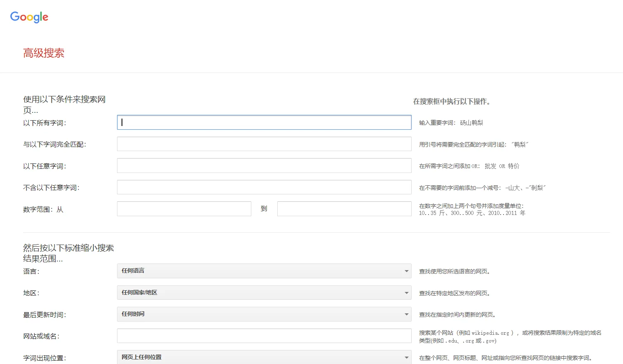Open the 任何时间 last update dropdown
The height and width of the screenshot is (364, 623).
(264, 314)
